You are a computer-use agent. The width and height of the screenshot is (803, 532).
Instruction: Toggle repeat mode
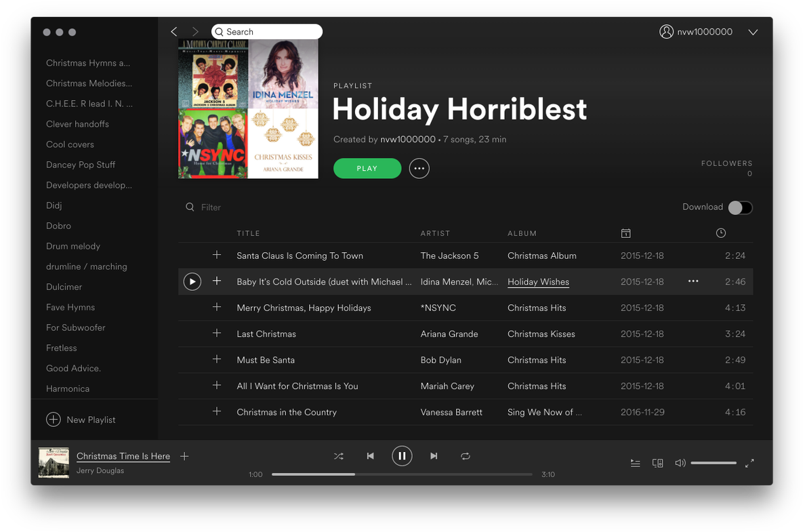coord(466,456)
